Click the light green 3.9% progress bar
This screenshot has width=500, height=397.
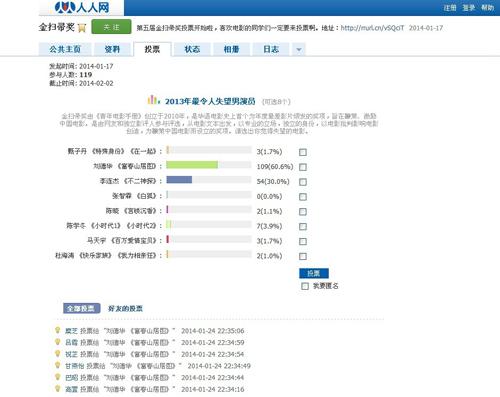point(169,224)
